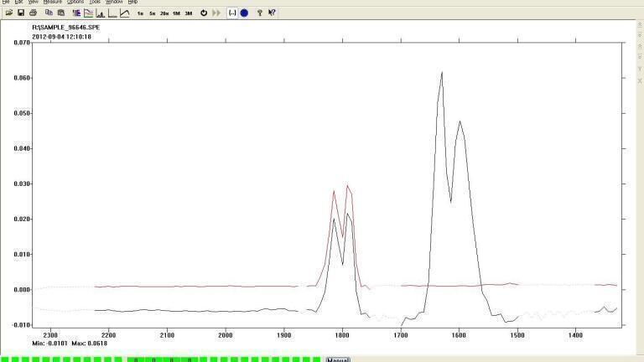Click the paste clipboard icon
Screen dimensions: 644x362
point(60,13)
